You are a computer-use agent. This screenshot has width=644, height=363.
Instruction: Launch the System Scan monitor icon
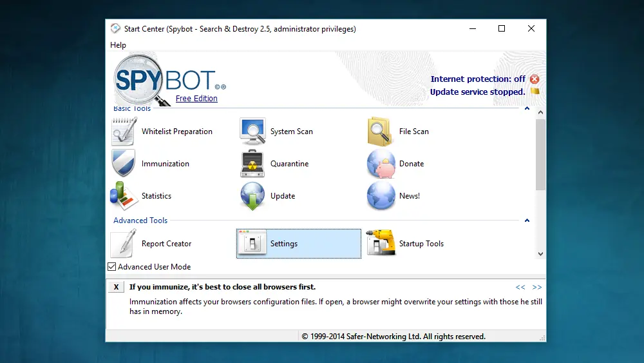pyautogui.click(x=252, y=131)
